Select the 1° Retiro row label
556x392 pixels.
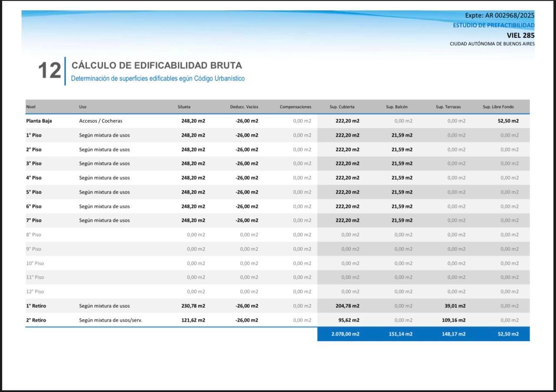point(36,306)
